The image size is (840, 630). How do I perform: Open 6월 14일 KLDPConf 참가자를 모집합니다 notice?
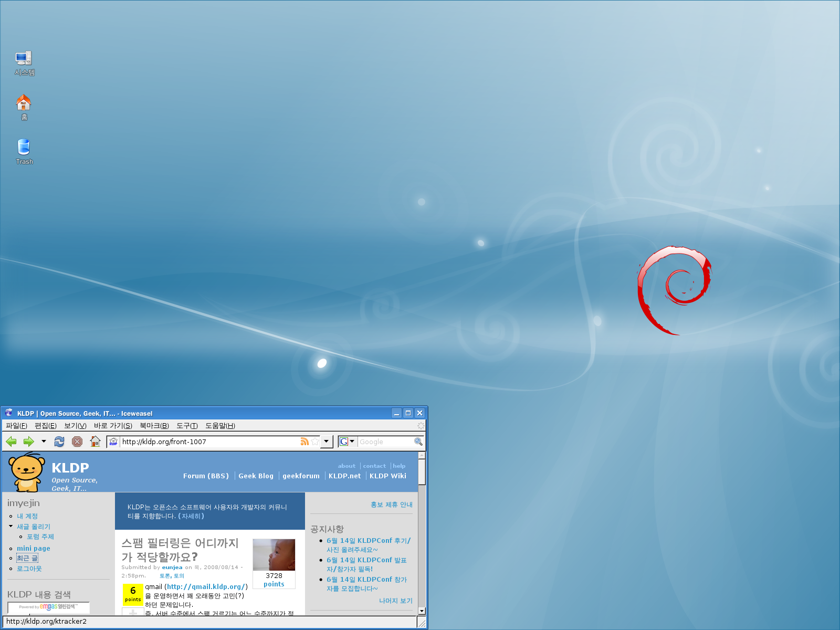367,584
